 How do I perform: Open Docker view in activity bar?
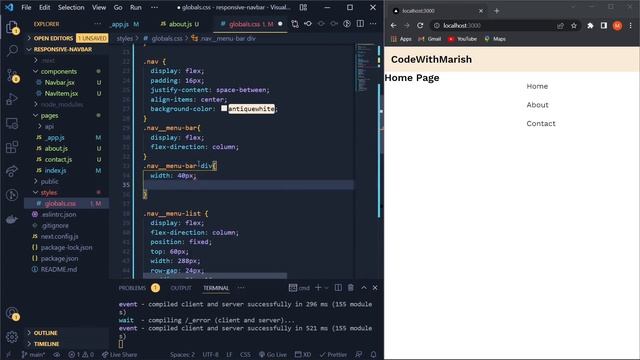12,219
